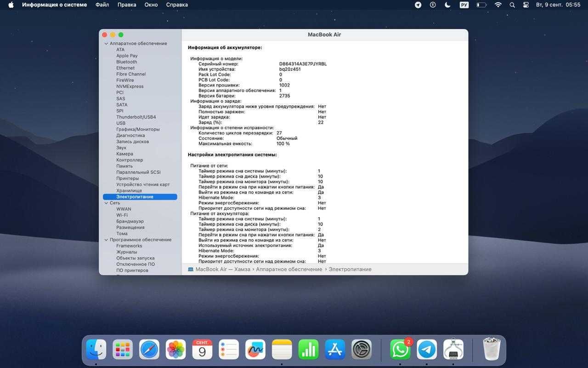The image size is (588, 368).
Task: Open the Правка menu
Action: coord(127,5)
